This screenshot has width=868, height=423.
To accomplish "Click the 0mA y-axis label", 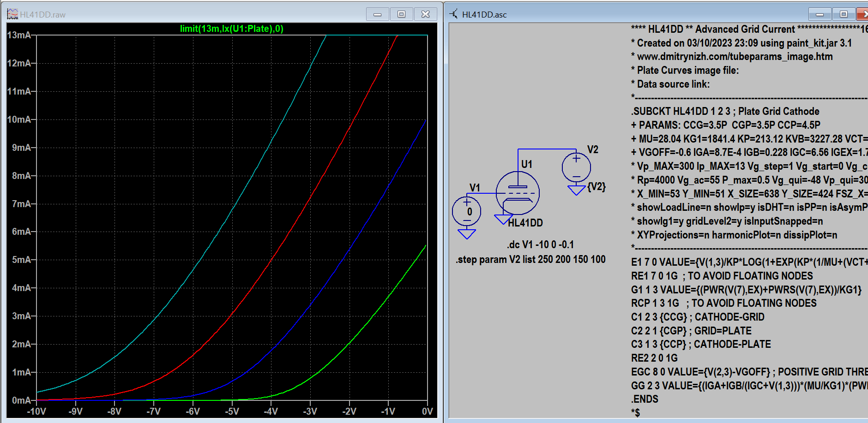I will [21, 400].
